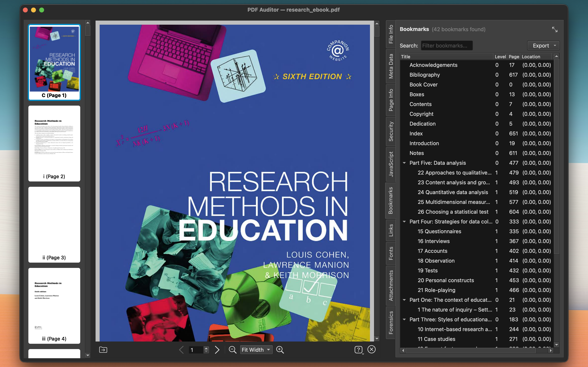Collapse Part Five: Data analysis bookmark
The image size is (588, 367).
point(404,163)
